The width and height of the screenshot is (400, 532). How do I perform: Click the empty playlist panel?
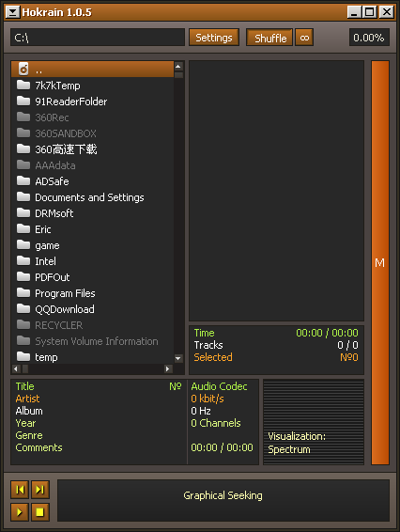coord(276,191)
